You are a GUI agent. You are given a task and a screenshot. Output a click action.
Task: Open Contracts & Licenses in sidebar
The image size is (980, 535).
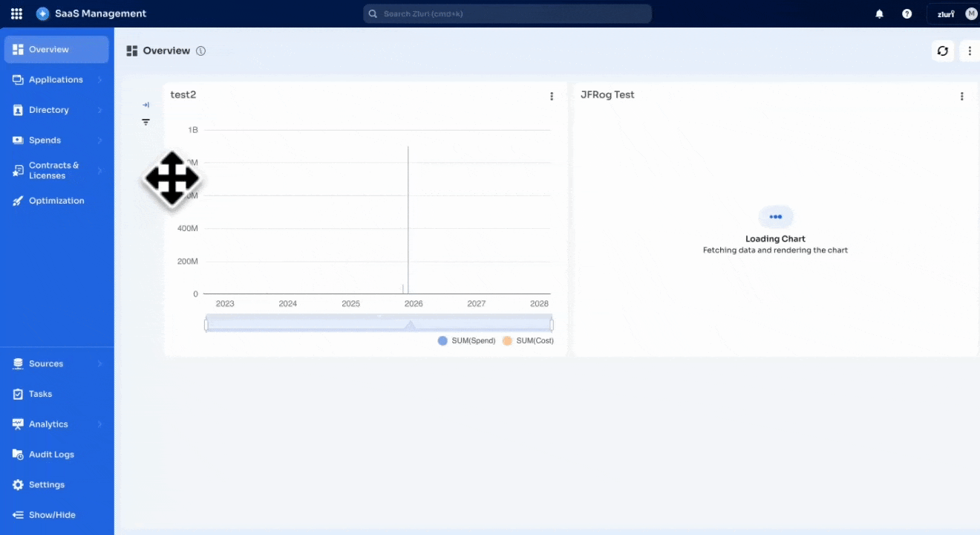[x=56, y=170]
